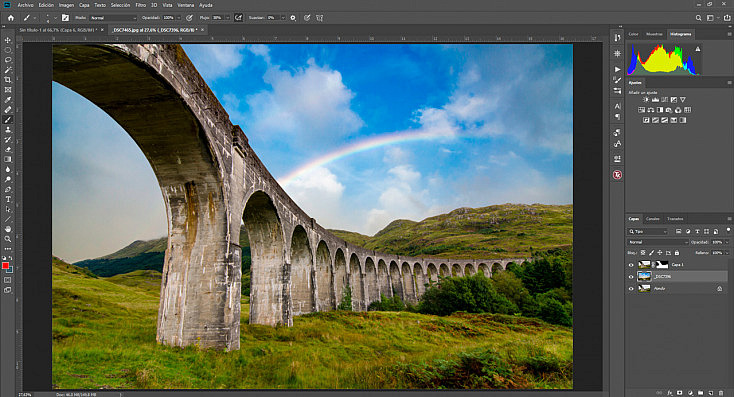Hide the _DSC7396 layer
The image size is (734, 397).
click(x=631, y=277)
